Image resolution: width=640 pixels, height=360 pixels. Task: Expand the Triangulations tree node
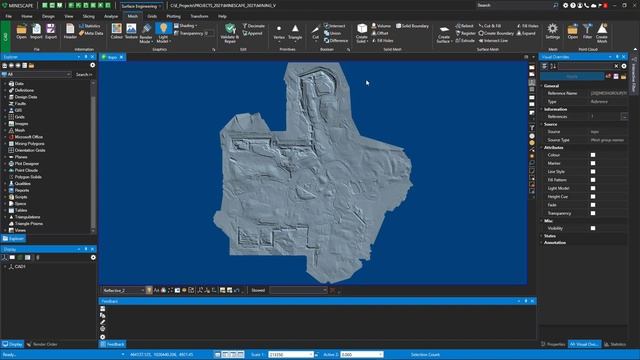tap(5, 217)
